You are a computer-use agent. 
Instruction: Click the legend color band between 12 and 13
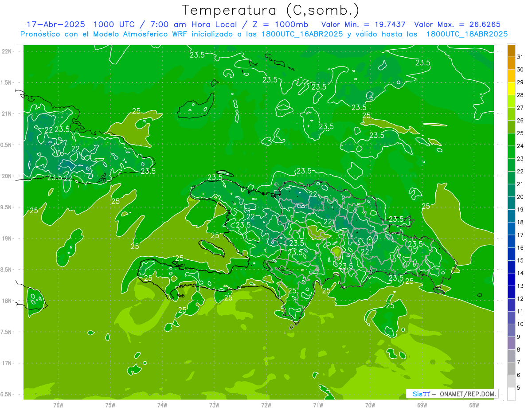pos(511,292)
